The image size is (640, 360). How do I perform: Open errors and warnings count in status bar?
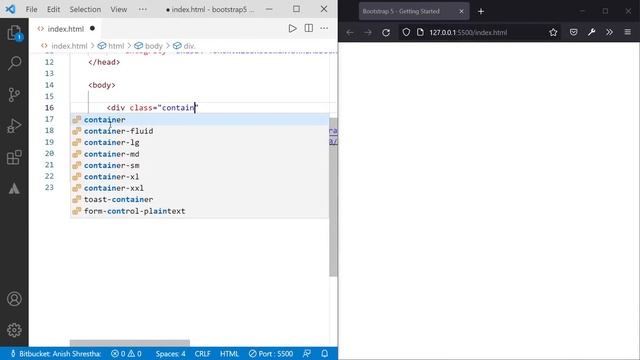click(126, 353)
